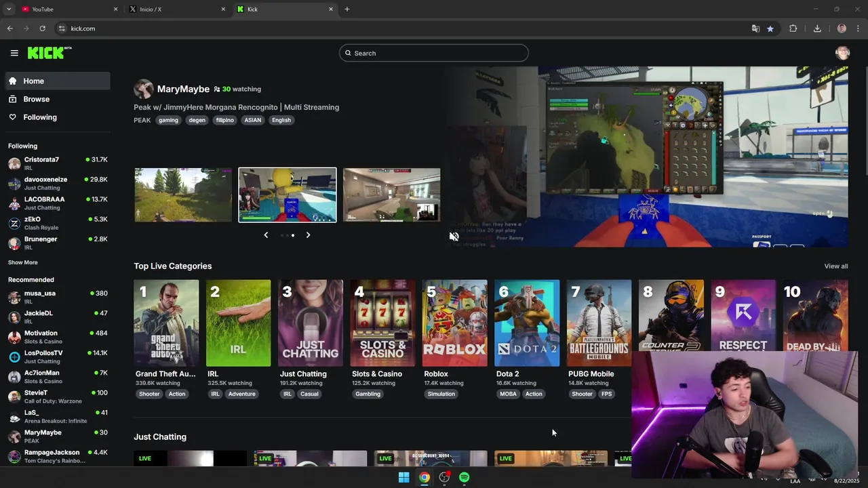Click Gambling tag under Slots & Casino
Viewport: 868px width, 488px height.
(x=368, y=394)
